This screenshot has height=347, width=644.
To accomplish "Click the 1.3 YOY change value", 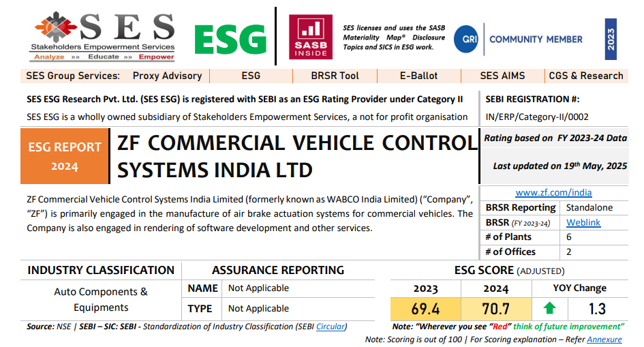I will click(597, 309).
